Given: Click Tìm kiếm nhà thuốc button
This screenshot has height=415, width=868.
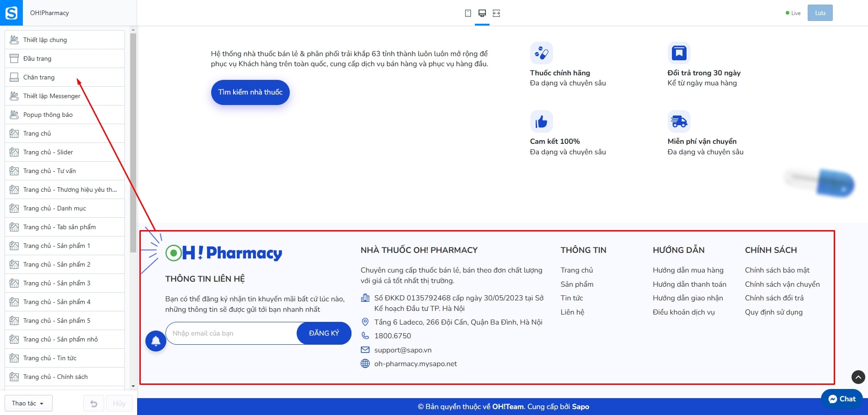Looking at the screenshot, I should click(x=250, y=92).
